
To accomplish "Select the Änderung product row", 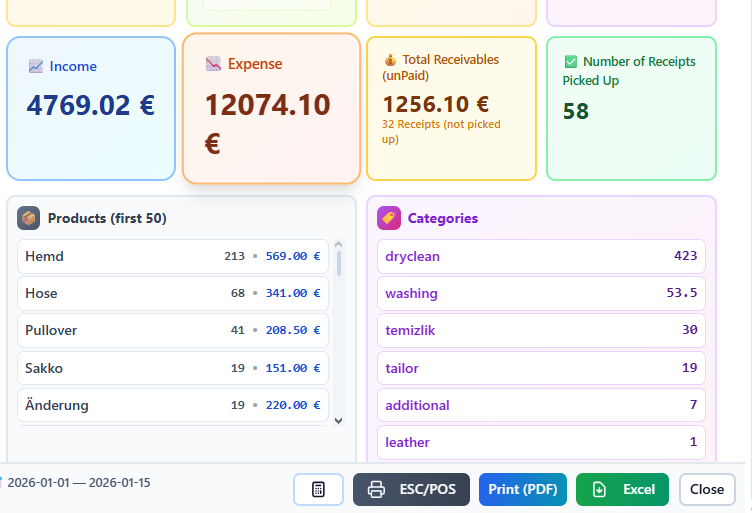I will click(173, 405).
